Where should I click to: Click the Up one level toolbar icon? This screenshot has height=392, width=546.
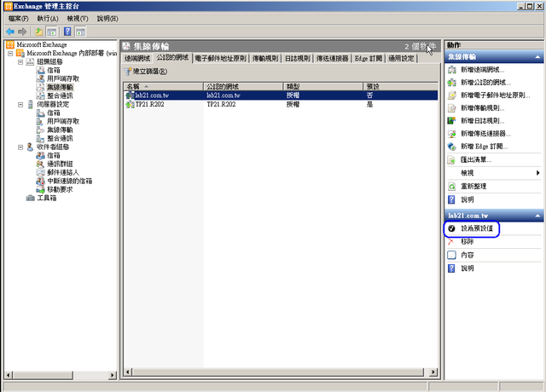tap(38, 32)
